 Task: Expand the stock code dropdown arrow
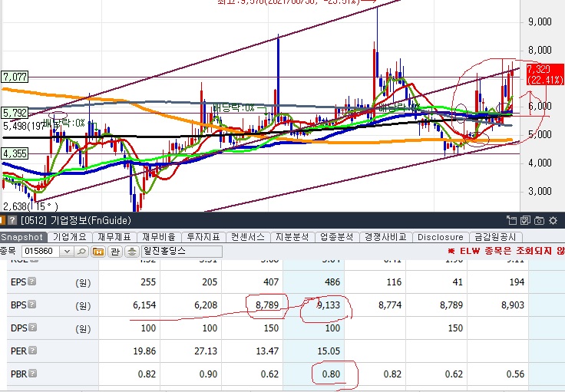click(67, 252)
